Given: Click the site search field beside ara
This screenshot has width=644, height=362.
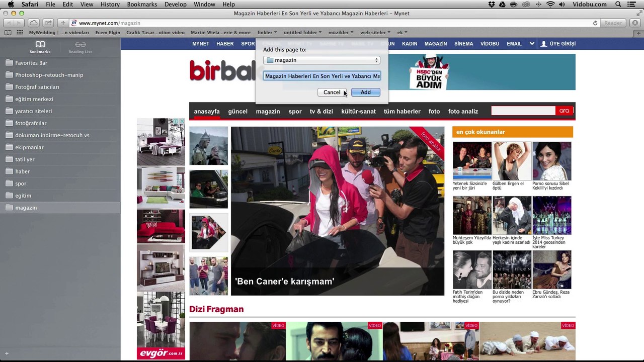Looking at the screenshot, I should pyautogui.click(x=523, y=111).
